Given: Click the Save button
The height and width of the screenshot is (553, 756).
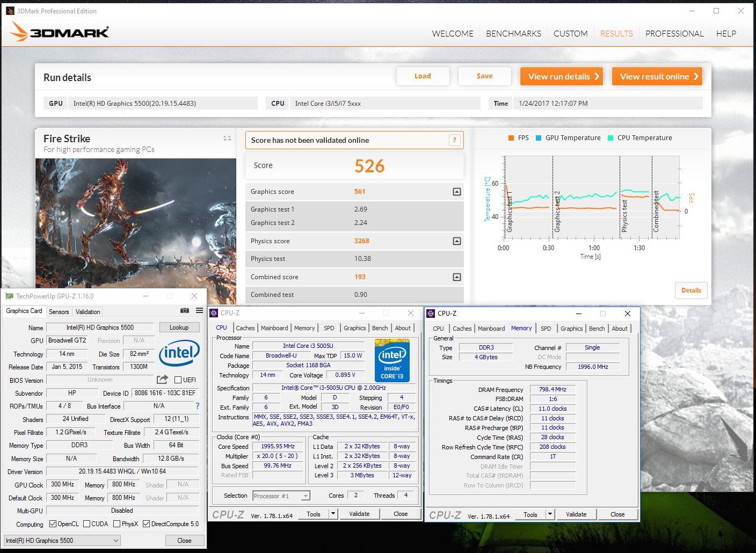Looking at the screenshot, I should [x=484, y=76].
